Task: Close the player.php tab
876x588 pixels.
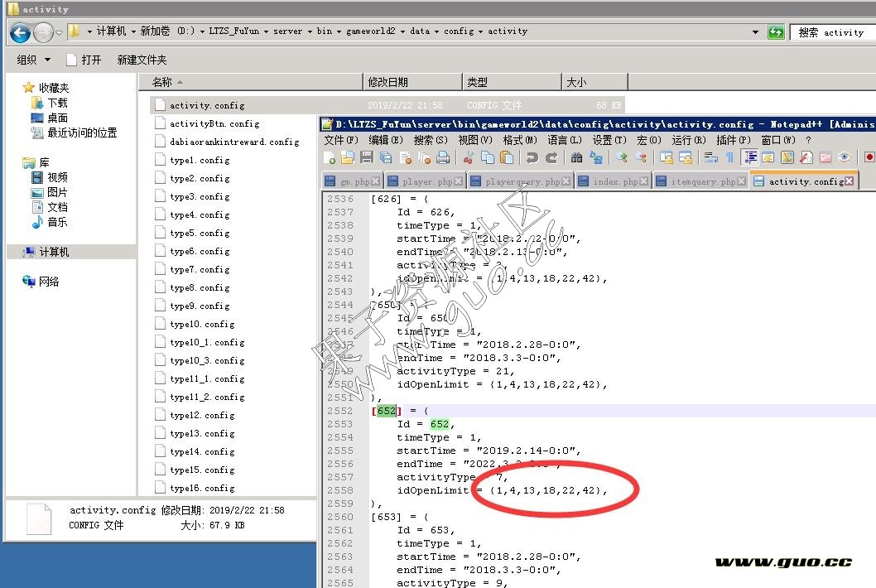Action: 458,181
